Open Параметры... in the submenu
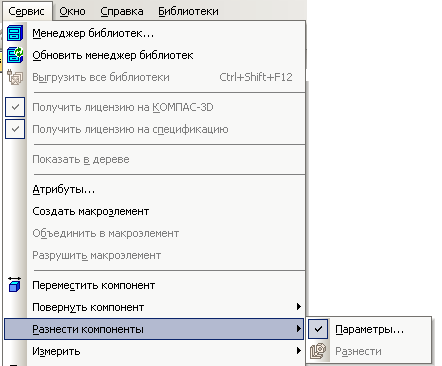The height and width of the screenshot is (366, 442). pos(369,329)
